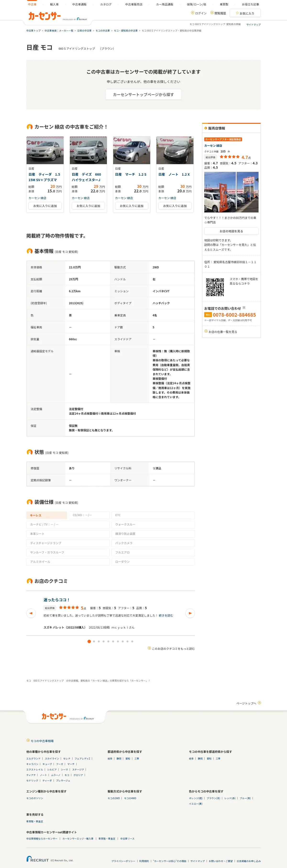287x868 pixels.
Task: Open the 中古車通販 tab
Action: [x=79, y=4]
